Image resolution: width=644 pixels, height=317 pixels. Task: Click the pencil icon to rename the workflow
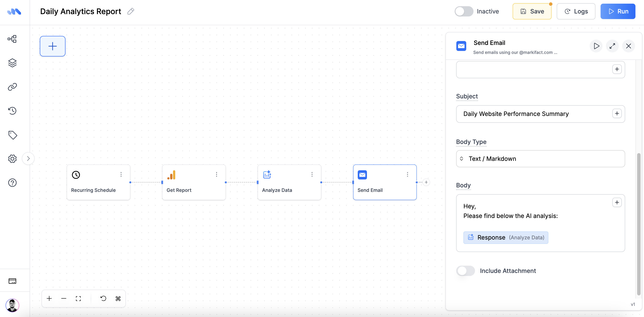click(131, 11)
